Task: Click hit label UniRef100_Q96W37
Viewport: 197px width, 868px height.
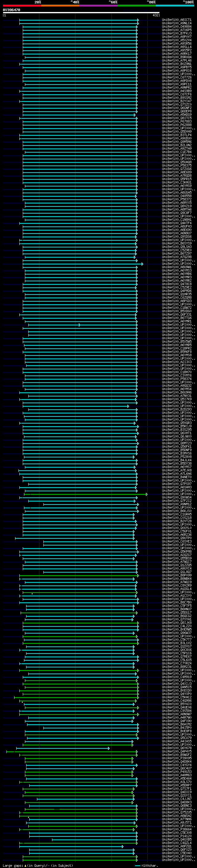Action: click(177, 633)
